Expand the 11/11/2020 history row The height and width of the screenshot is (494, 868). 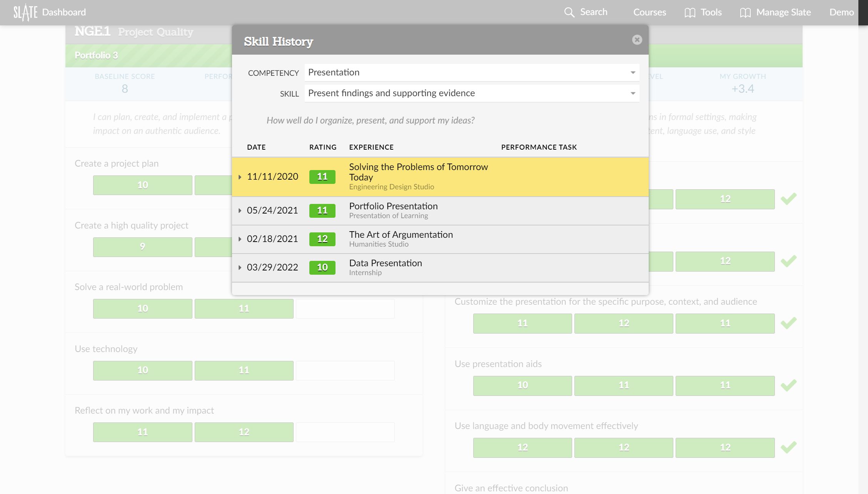(x=240, y=177)
